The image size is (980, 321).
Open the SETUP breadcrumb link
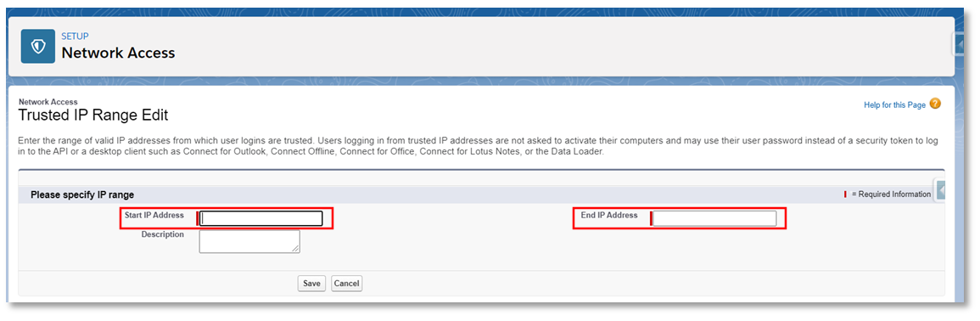(x=75, y=37)
